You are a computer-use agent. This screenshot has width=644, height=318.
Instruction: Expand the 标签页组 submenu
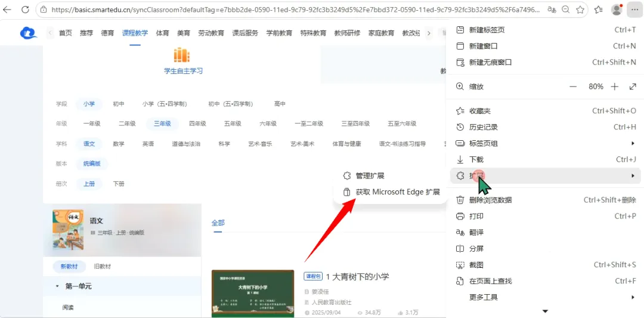pyautogui.click(x=546, y=143)
